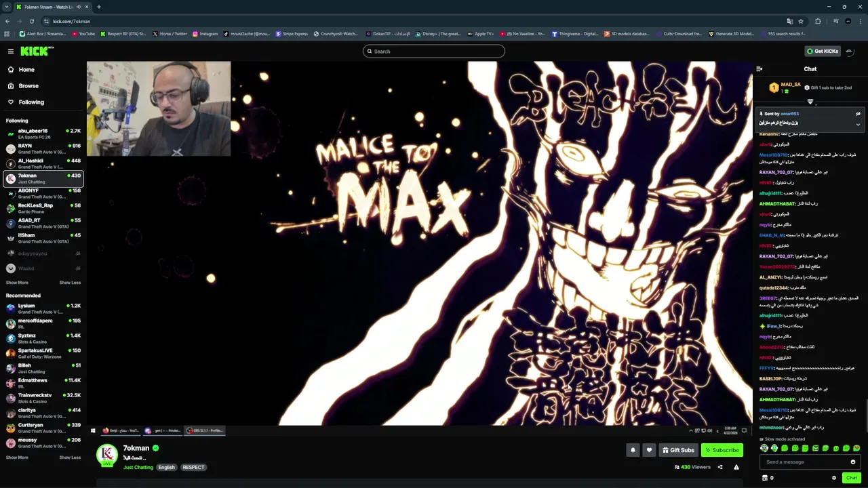
Task: Expand the gift leaderboard arrow
Action: click(x=810, y=102)
